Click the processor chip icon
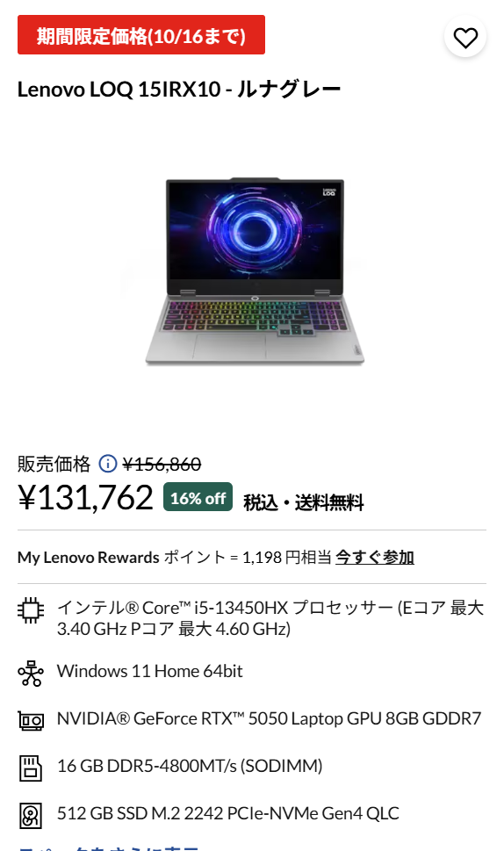Screen dimensions: 504x851 pyautogui.click(x=31, y=610)
